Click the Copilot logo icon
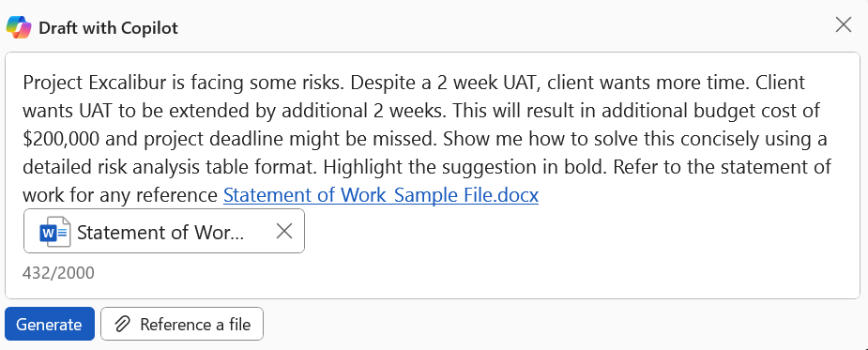This screenshot has width=868, height=350. 19,27
